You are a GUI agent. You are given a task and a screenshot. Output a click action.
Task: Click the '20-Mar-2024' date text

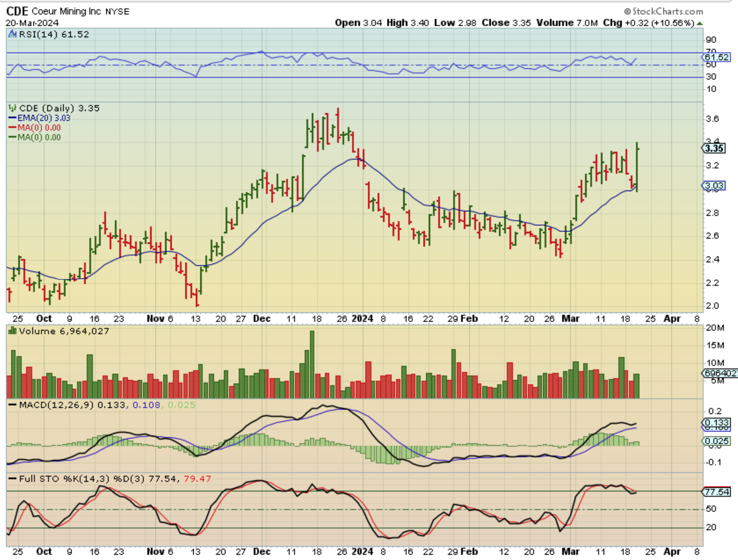tap(32, 23)
